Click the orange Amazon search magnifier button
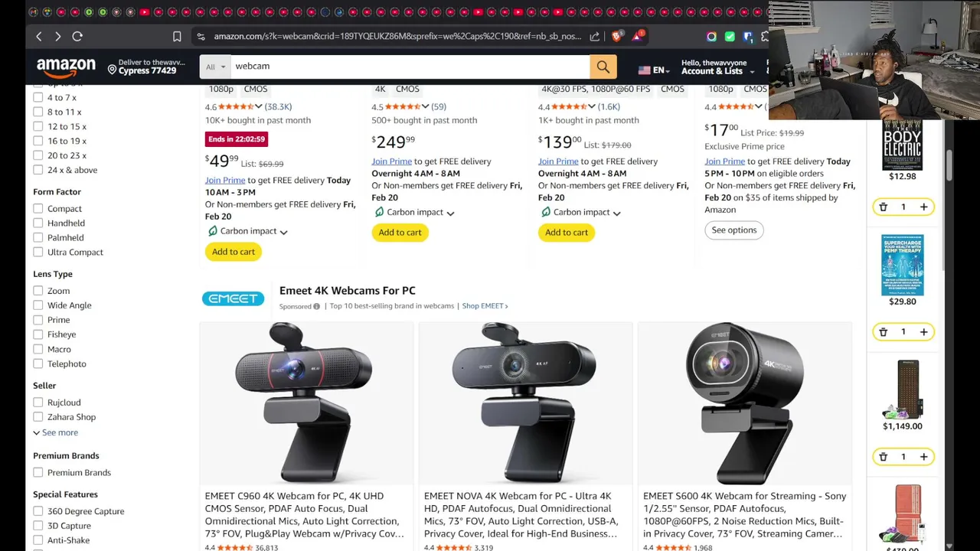 point(603,67)
